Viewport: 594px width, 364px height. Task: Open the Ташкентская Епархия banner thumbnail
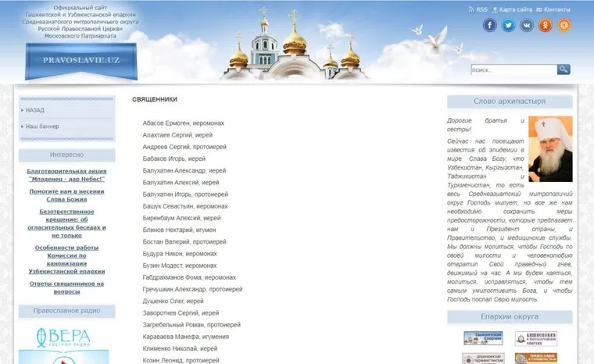[483, 338]
